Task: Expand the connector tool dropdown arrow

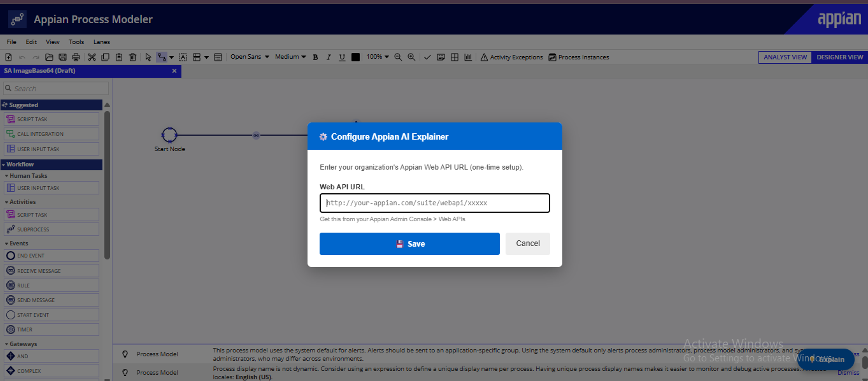Action: [172, 57]
